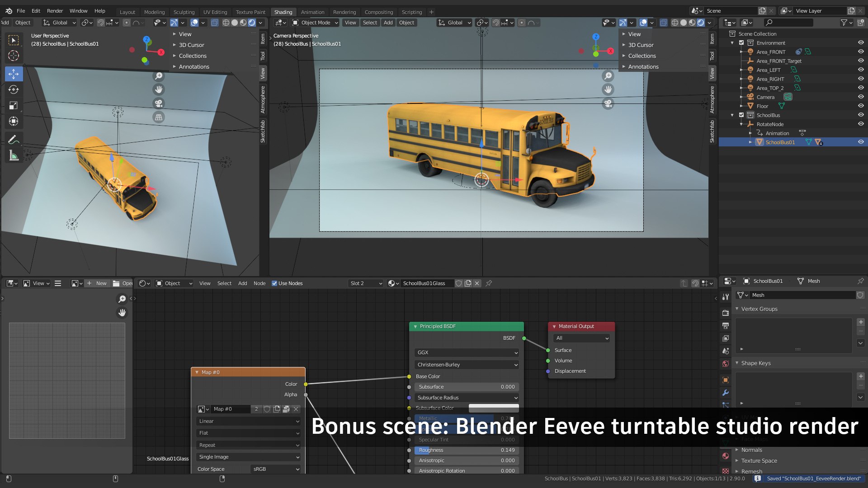The height and width of the screenshot is (488, 868).
Task: Adjust Roughness slider value 0.149
Action: coord(467,450)
